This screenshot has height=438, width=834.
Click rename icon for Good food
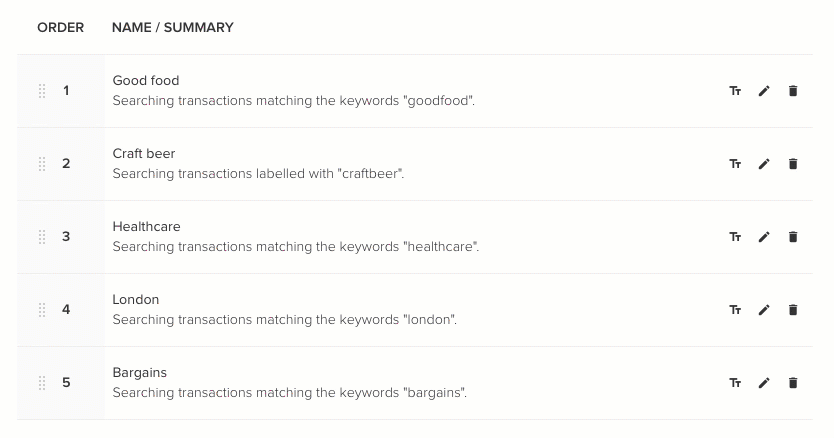coord(735,91)
